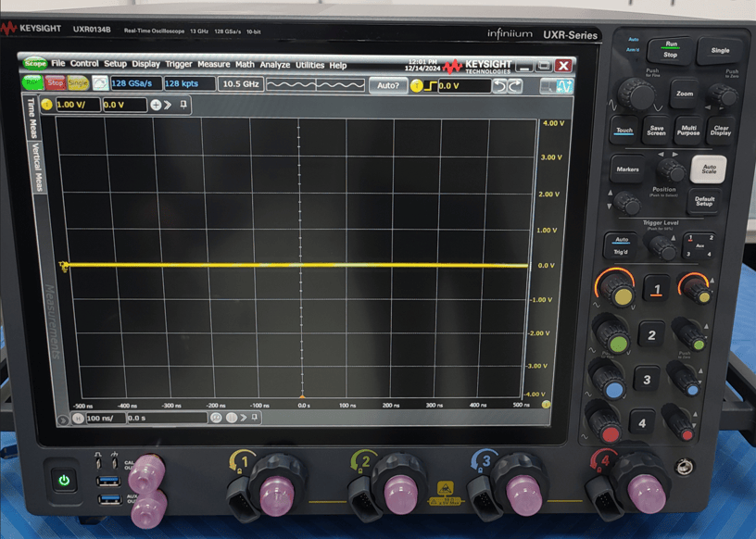Image resolution: width=756 pixels, height=539 pixels.
Task: Click the green Scope logo button
Action: pos(34,63)
